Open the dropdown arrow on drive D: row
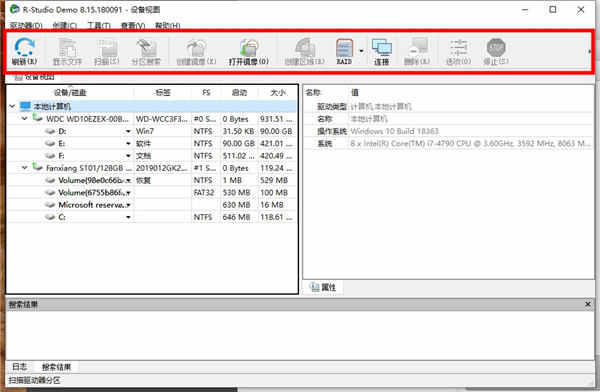Image resolution: width=600 pixels, height=392 pixels. point(128,131)
